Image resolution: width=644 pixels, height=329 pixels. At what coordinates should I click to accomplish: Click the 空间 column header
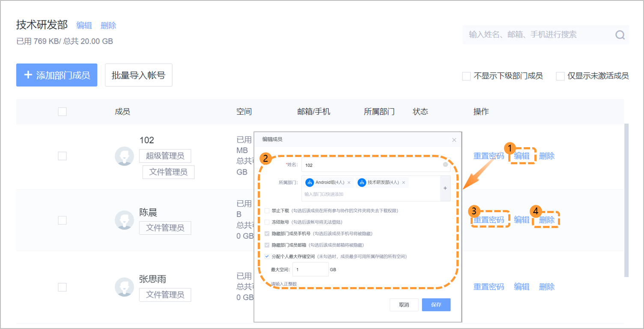pos(244,112)
